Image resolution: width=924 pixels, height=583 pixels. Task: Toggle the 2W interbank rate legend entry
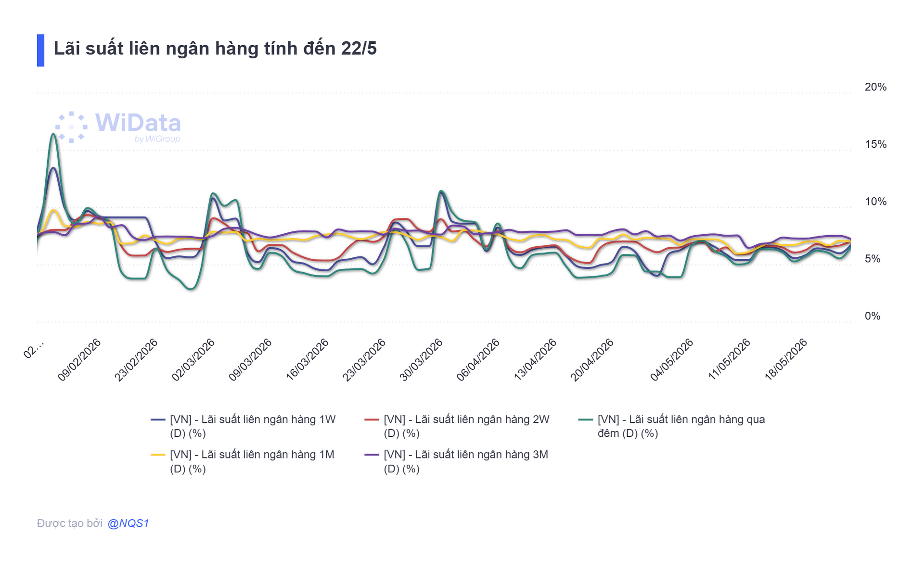(457, 426)
